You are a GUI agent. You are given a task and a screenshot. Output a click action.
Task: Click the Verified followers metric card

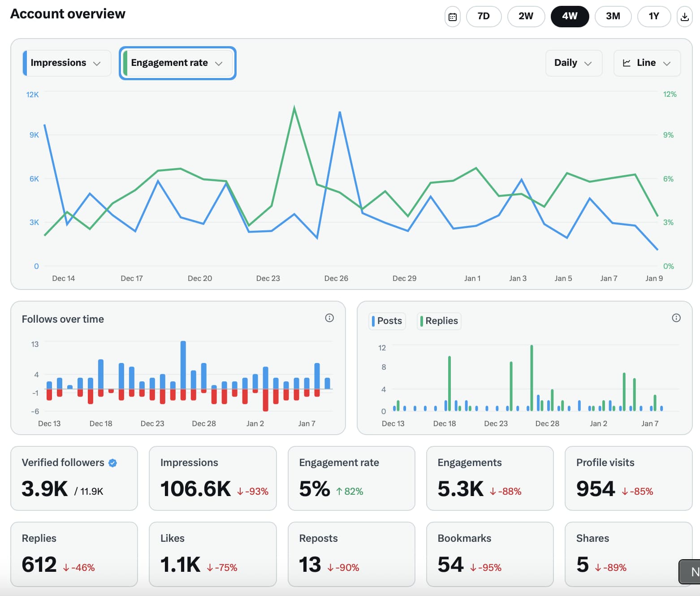click(74, 478)
